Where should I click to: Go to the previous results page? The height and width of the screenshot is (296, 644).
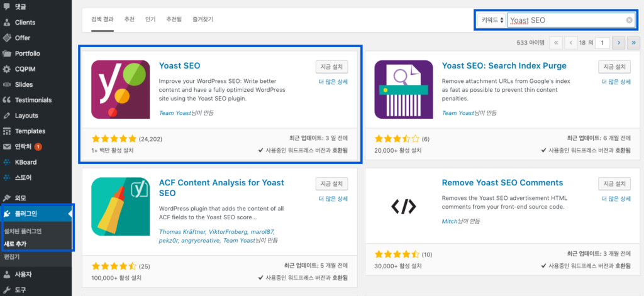[571, 42]
